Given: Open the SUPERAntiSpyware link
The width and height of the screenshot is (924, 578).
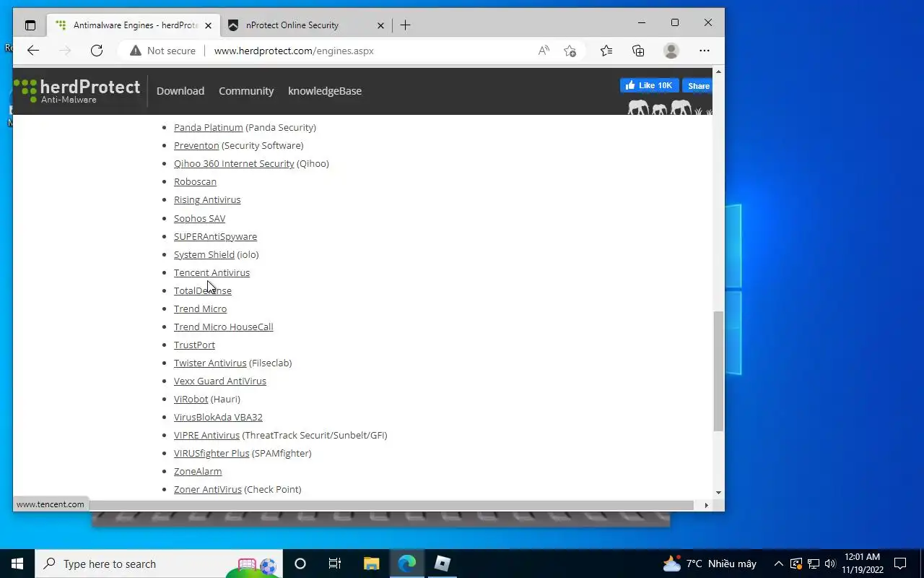Looking at the screenshot, I should pos(215,236).
